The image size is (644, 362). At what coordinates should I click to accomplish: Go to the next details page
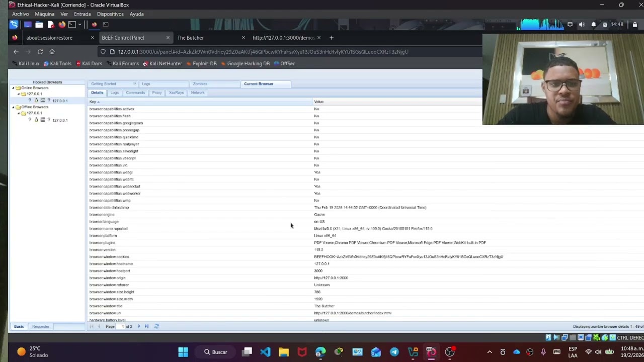tap(139, 326)
